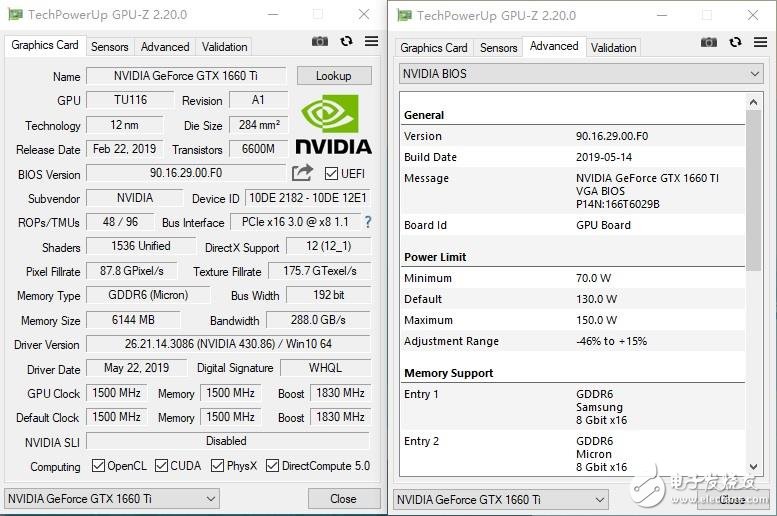
Task: Click refresh icon in right GPU-Z window
Action: point(735,42)
